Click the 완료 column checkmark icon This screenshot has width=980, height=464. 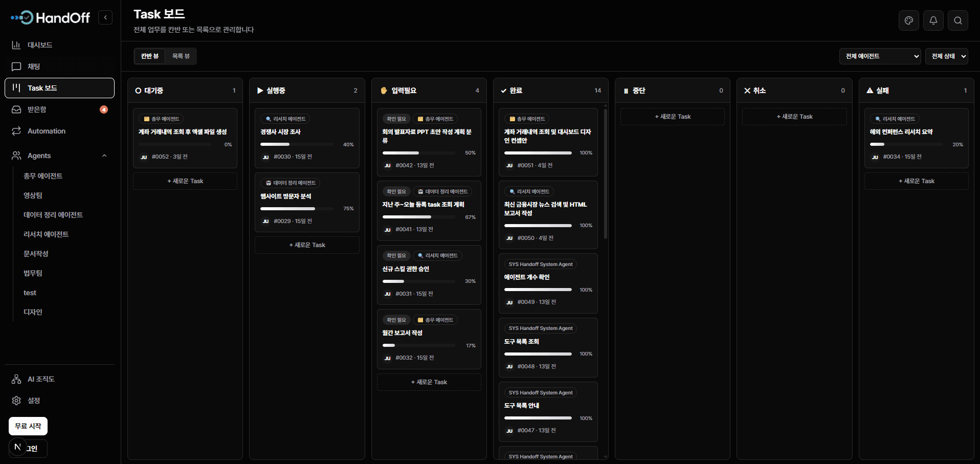coord(504,91)
